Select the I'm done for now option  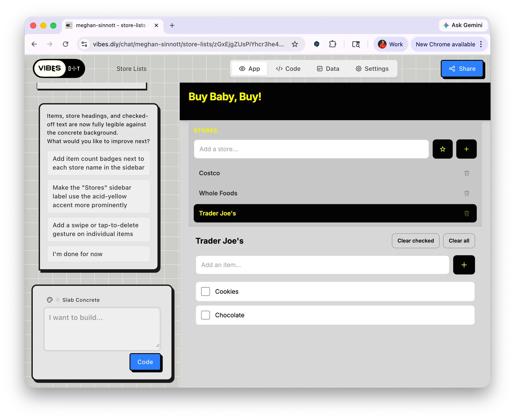[98, 254]
